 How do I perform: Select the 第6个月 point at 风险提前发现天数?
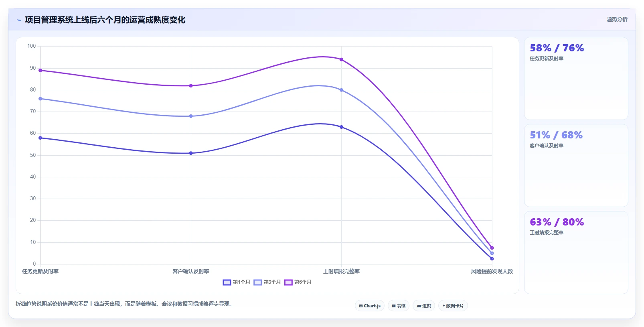pos(492,248)
